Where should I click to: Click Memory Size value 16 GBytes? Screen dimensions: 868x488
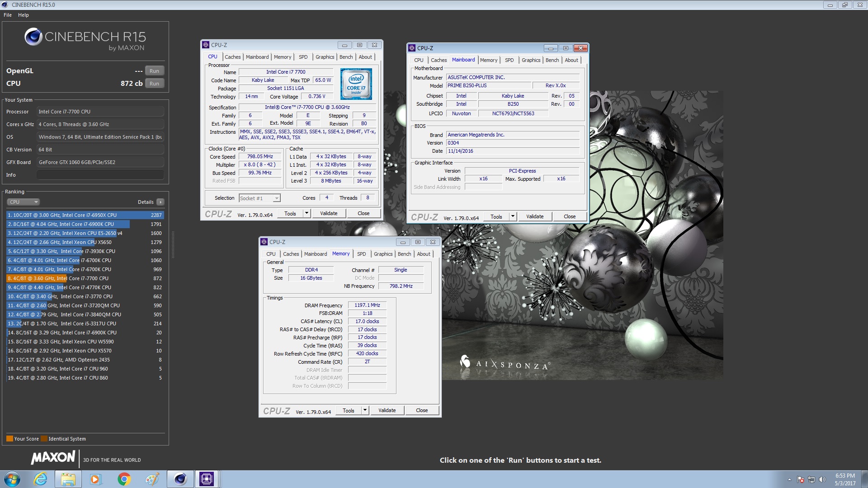[311, 278]
